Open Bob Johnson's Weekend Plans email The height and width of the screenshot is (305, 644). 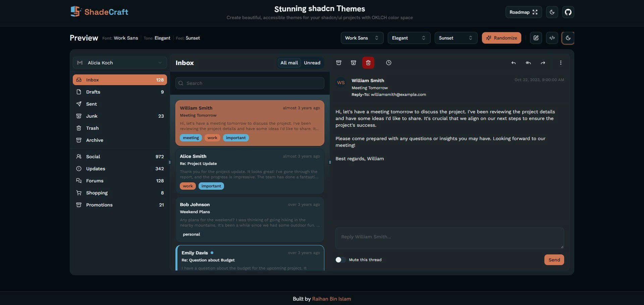[250, 220]
